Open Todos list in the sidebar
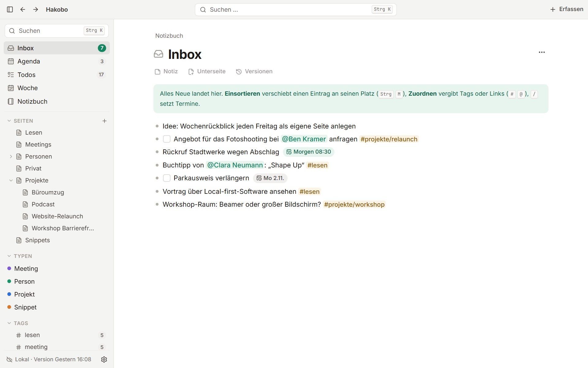The height and width of the screenshot is (368, 588). 57,75
